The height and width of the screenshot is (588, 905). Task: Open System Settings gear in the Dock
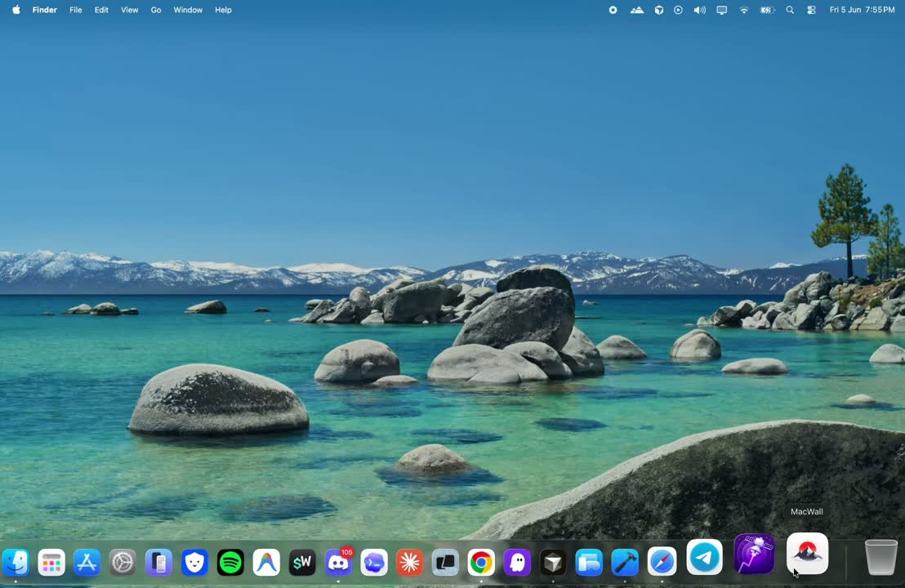123,563
